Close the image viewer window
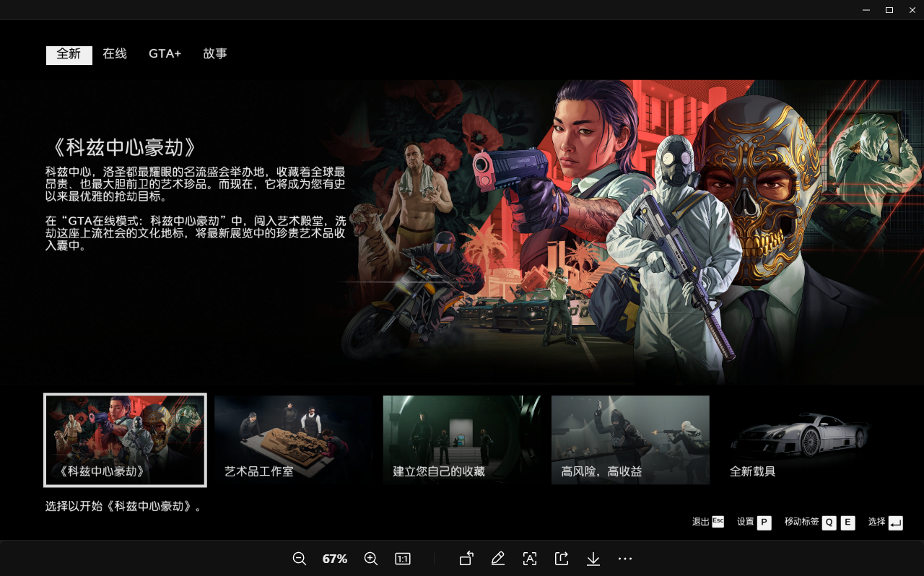Screen dimensions: 924x576 [912, 10]
